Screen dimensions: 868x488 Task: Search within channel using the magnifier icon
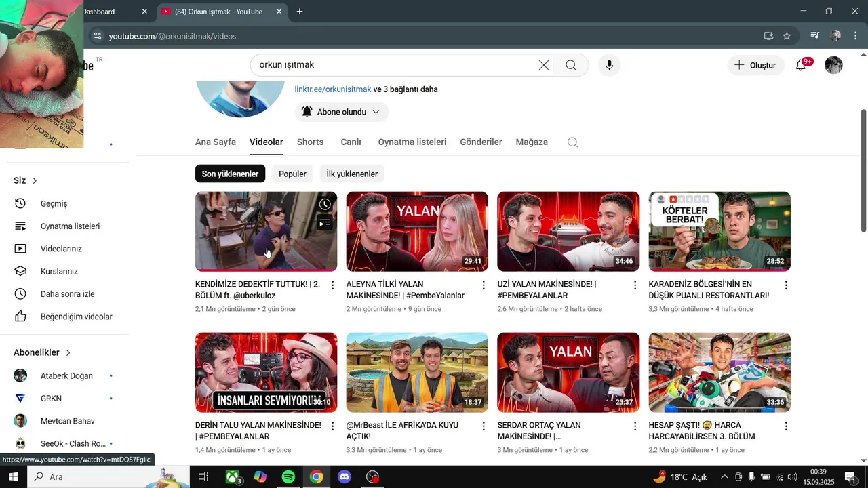pyautogui.click(x=572, y=142)
